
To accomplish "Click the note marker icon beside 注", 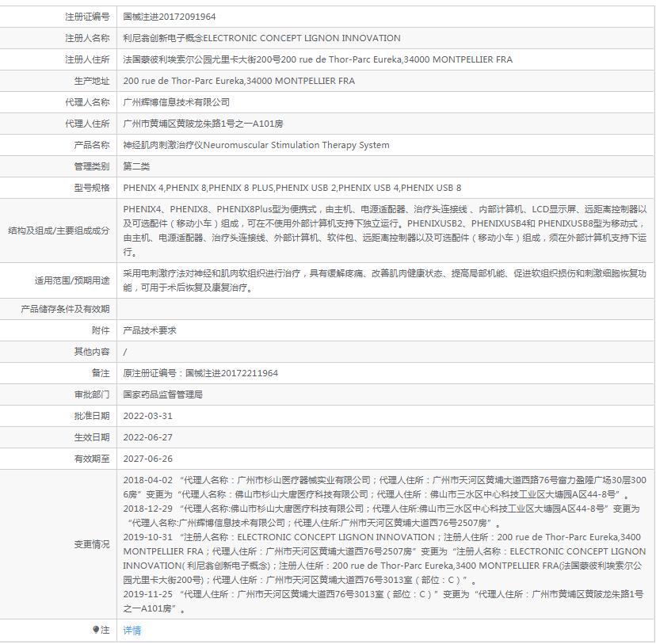I will pyautogui.click(x=96, y=631).
